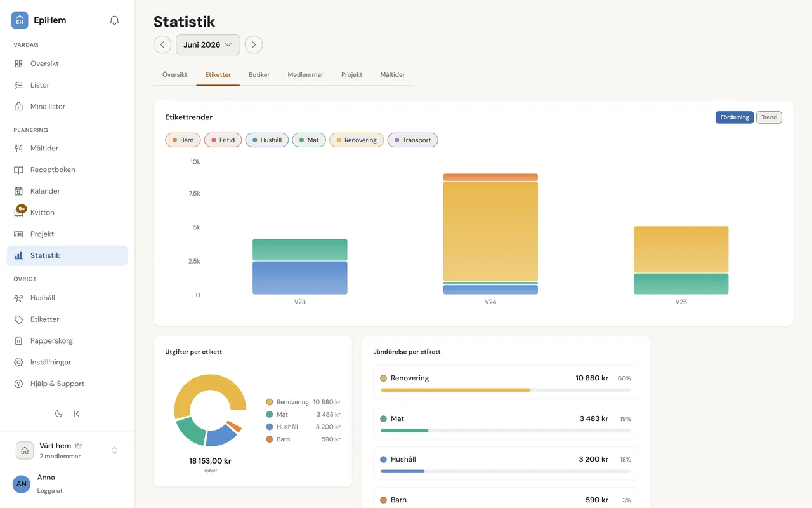Select the Fördelning chart view
The height and width of the screenshot is (508, 812).
tap(735, 117)
